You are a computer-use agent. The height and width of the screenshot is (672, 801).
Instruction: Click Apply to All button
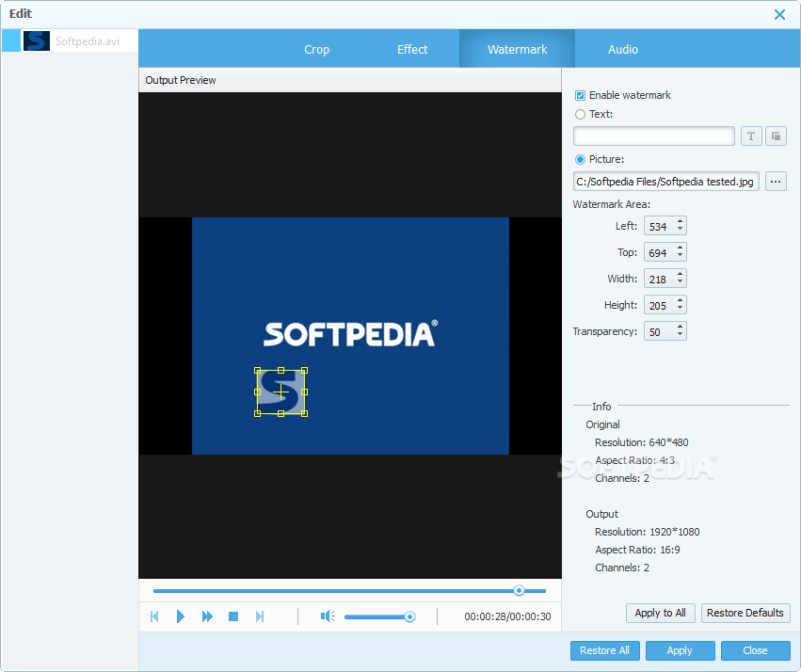(660, 613)
